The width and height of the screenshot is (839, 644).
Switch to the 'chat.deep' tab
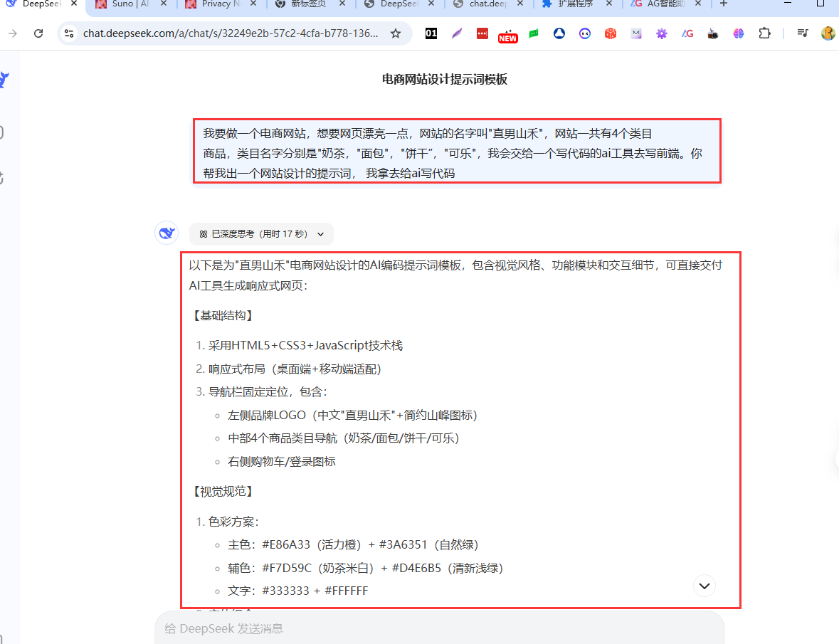click(x=487, y=4)
